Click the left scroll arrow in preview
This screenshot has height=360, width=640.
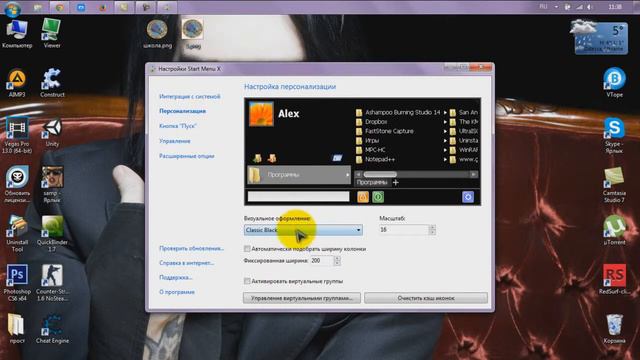358,174
